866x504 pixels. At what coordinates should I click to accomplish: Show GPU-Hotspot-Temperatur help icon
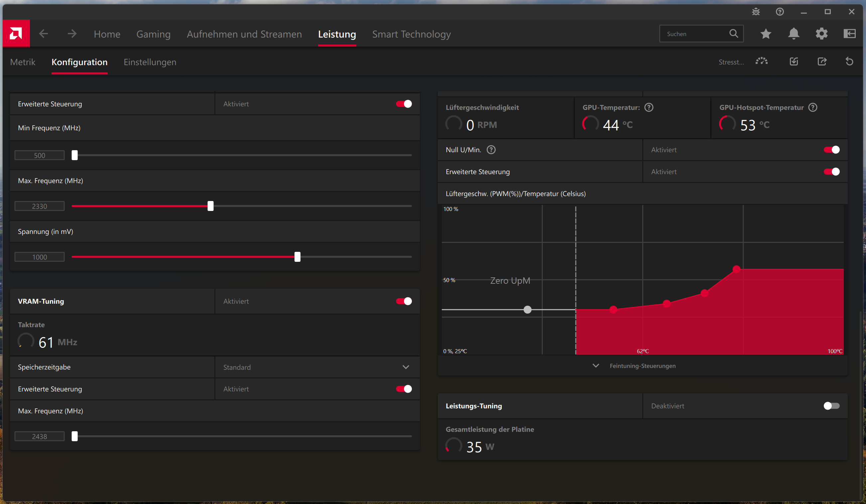(x=813, y=107)
